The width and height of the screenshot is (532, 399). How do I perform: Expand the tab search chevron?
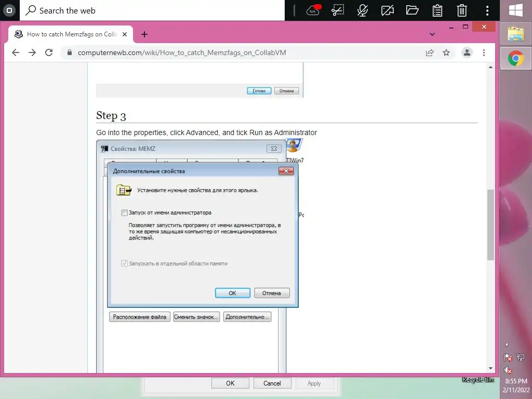coord(432,34)
